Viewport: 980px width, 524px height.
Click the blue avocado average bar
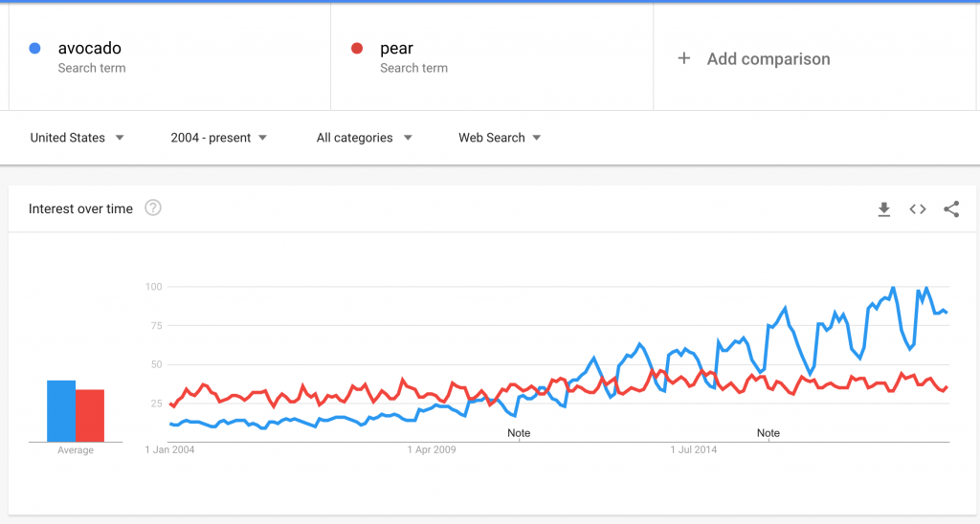61,411
